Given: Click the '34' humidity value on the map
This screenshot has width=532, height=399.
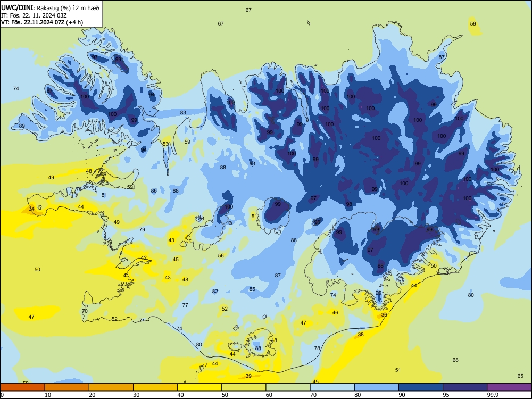Looking at the screenshot, I should pyautogui.click(x=31, y=209).
